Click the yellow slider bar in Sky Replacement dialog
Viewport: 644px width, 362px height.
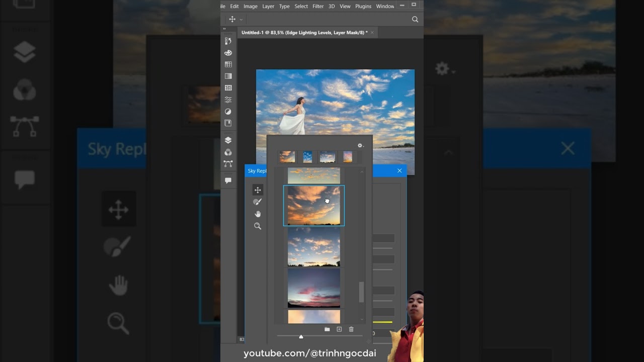click(382, 322)
